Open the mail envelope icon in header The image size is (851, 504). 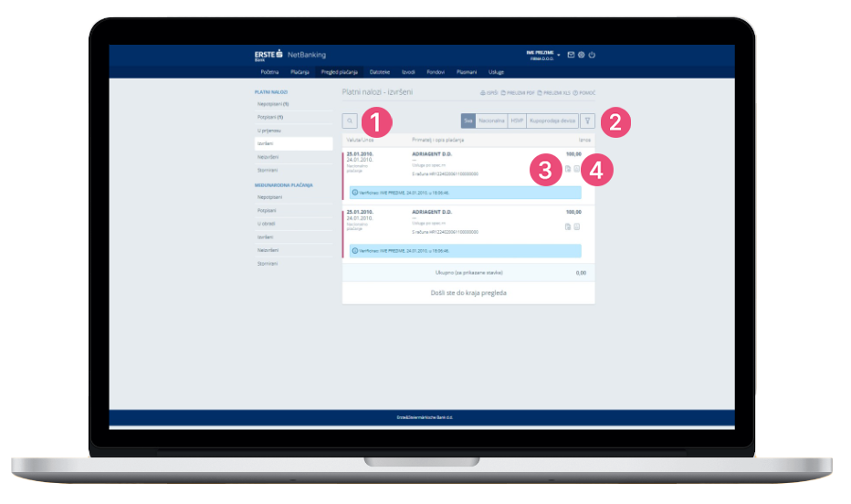(x=571, y=55)
